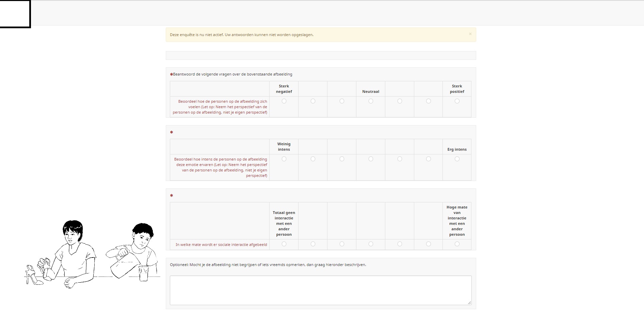Click the comment box resize handle
Viewport: 644px width, 332px height.
[469, 303]
